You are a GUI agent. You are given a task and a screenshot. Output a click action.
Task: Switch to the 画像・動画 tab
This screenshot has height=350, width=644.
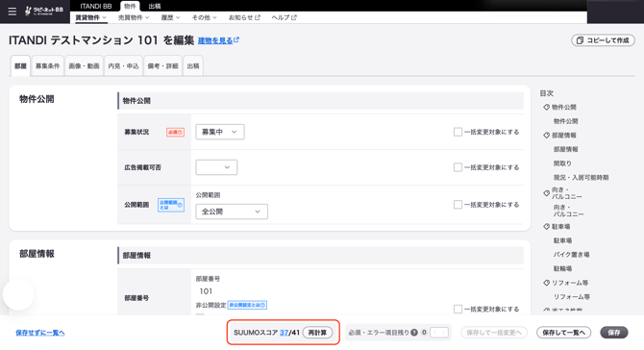point(84,65)
